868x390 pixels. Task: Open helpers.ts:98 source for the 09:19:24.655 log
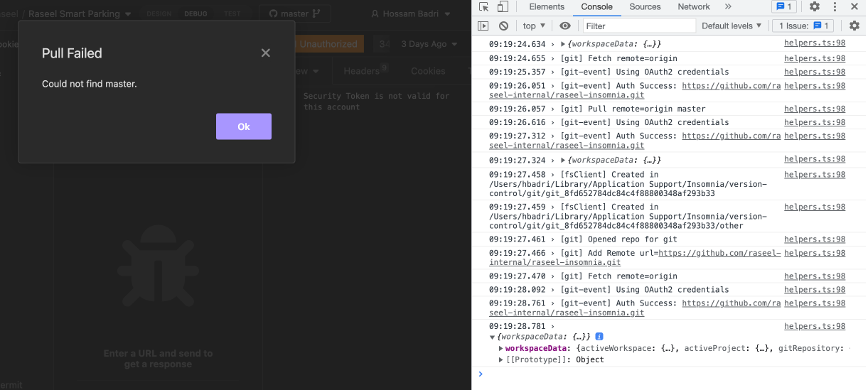815,58
